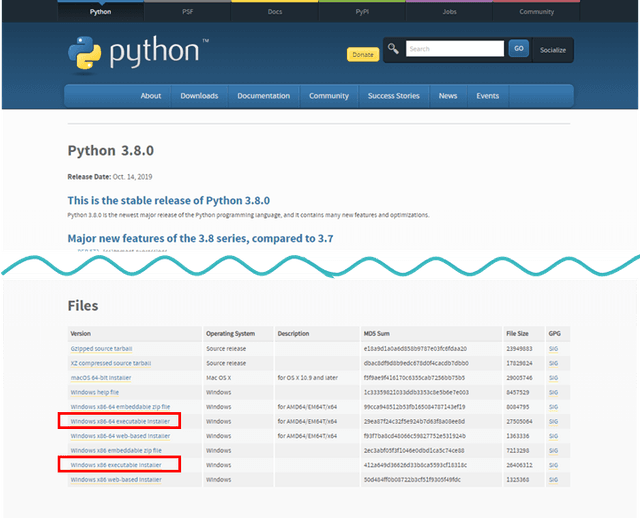Select the Release Date text
The image size is (640, 518).
[x=110, y=177]
